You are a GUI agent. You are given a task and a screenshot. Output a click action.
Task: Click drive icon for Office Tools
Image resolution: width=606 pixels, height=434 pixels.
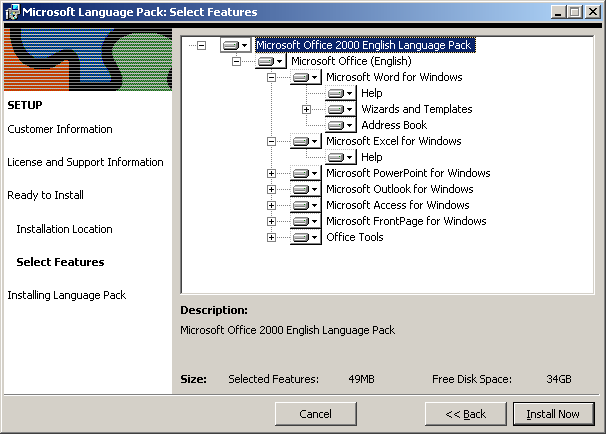coord(305,237)
